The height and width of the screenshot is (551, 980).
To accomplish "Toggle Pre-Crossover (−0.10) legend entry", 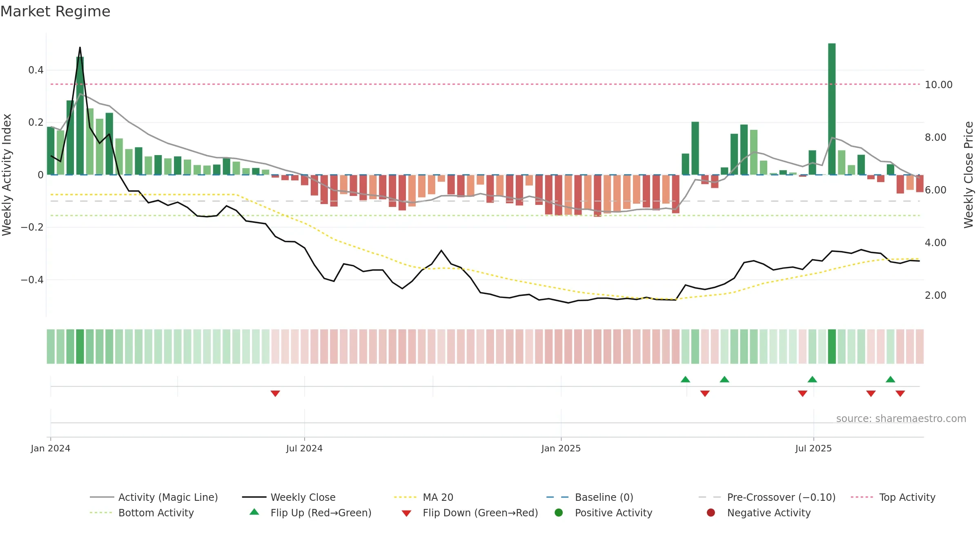I will (767, 497).
